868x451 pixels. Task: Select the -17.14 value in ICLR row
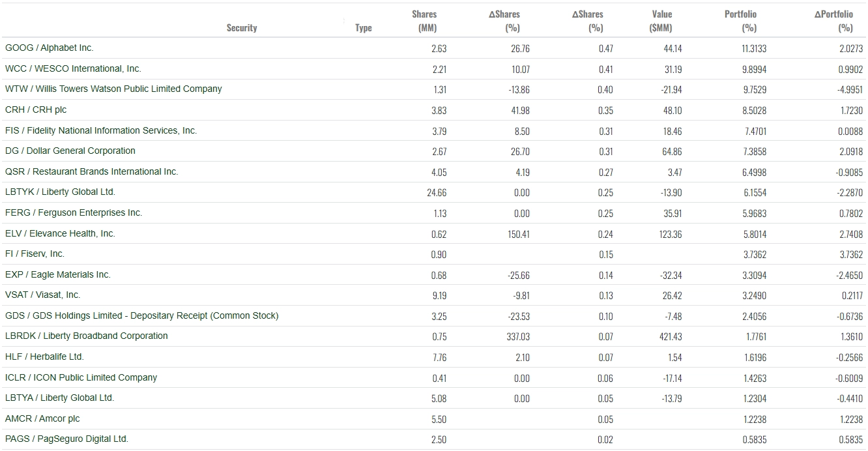671,379
